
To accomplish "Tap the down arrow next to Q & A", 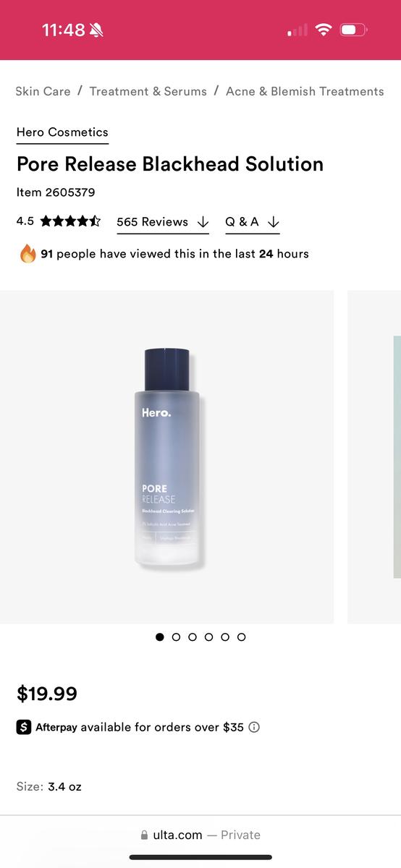I will (x=273, y=222).
